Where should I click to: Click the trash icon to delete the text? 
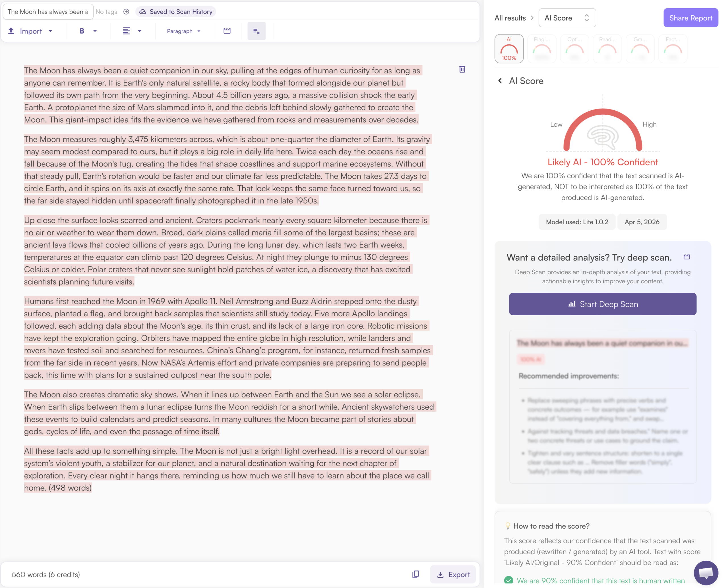[x=462, y=69]
